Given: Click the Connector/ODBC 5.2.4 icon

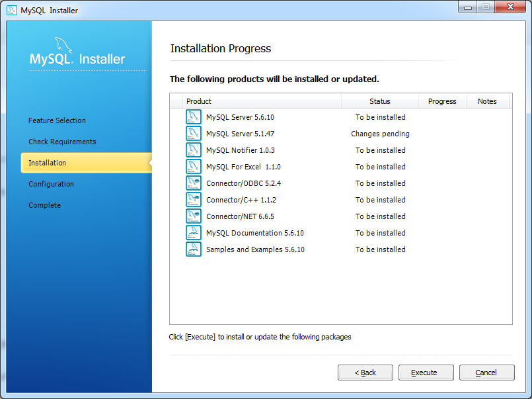Looking at the screenshot, I should coord(194,183).
